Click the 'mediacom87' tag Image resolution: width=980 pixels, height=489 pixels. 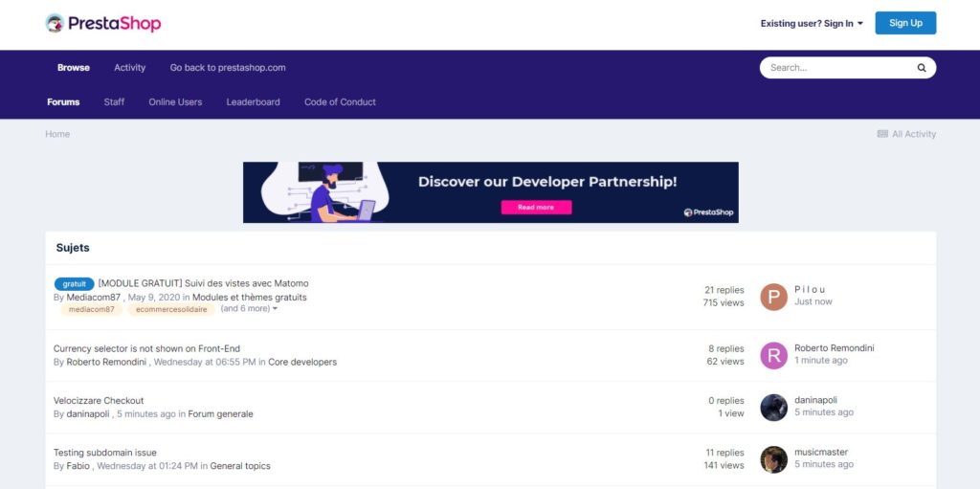[x=91, y=309]
